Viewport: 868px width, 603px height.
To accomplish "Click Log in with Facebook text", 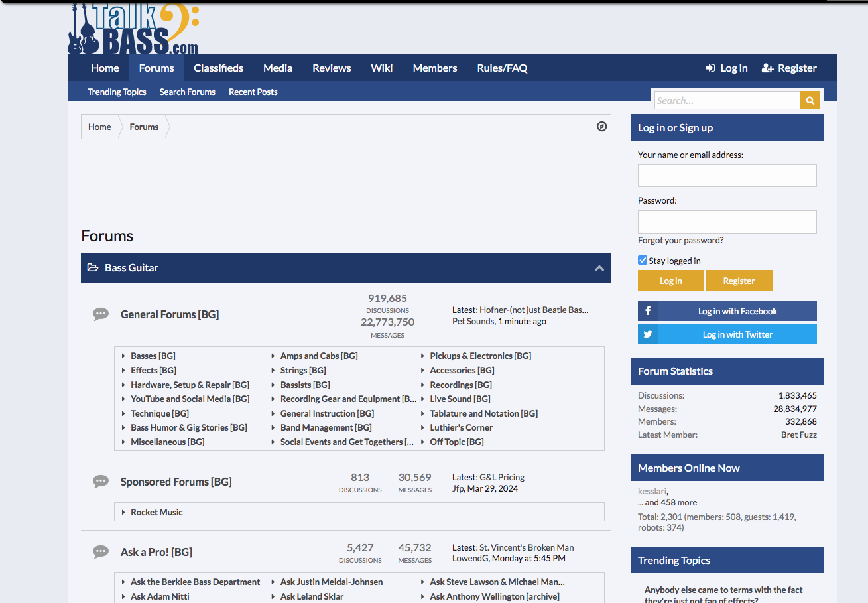I will tap(737, 311).
